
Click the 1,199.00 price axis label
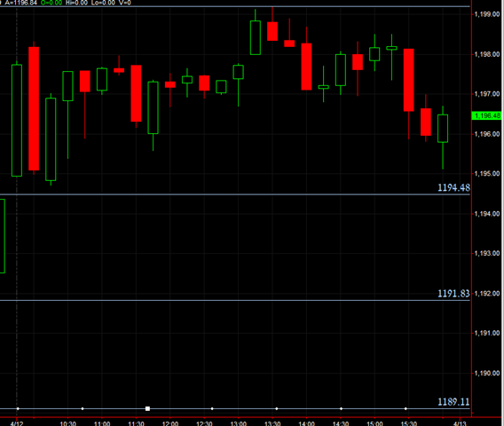pyautogui.click(x=487, y=14)
